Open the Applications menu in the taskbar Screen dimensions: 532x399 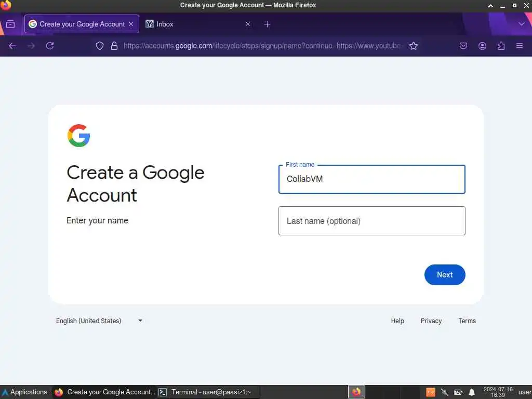coord(25,392)
